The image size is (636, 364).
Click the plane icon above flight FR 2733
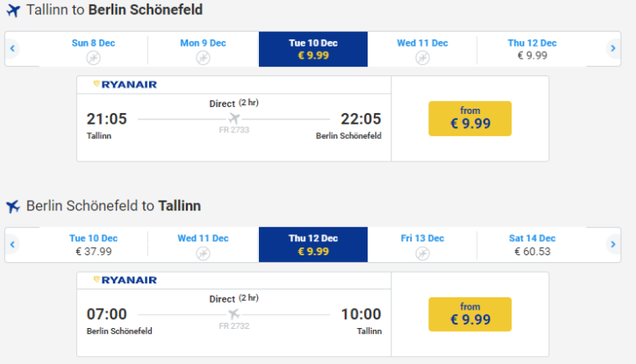tap(234, 118)
